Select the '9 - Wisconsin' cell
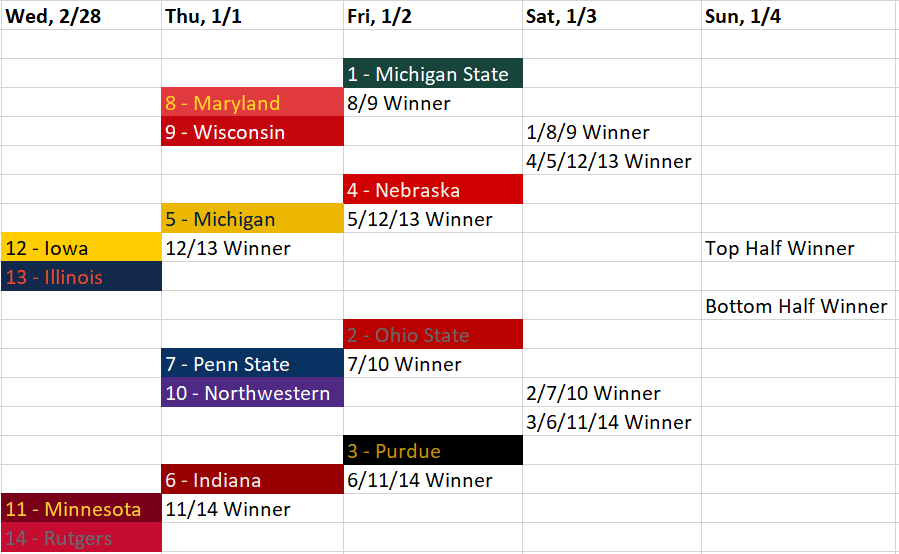This screenshot has height=554, width=899. pos(252,132)
